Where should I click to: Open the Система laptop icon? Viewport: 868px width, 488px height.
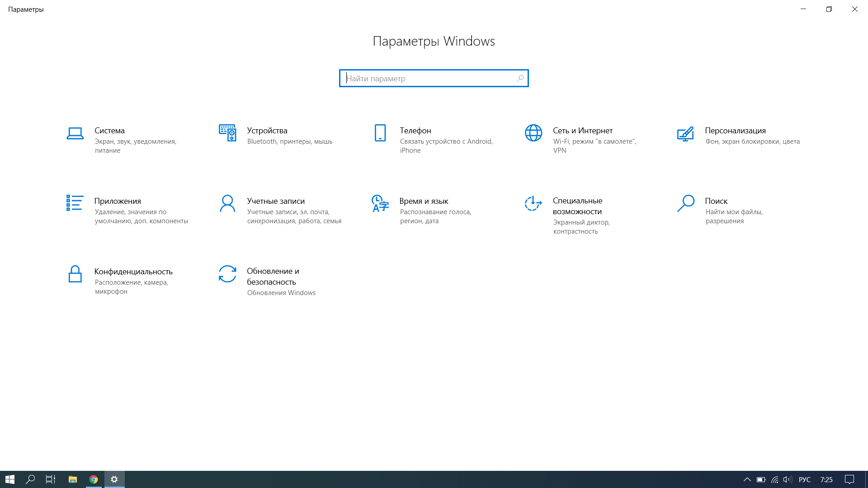pos(75,133)
